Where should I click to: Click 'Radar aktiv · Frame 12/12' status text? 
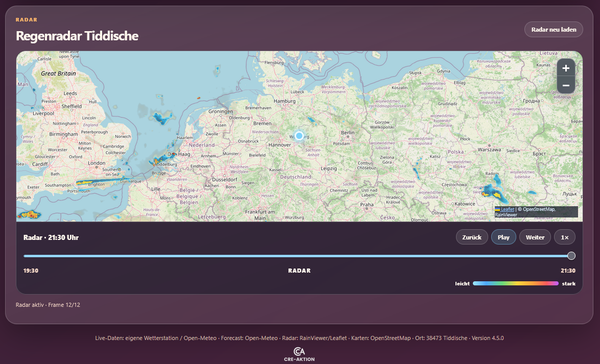tap(48, 305)
